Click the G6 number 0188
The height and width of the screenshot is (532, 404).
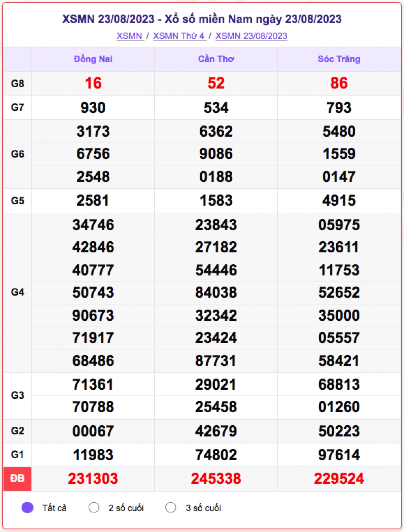(216, 177)
